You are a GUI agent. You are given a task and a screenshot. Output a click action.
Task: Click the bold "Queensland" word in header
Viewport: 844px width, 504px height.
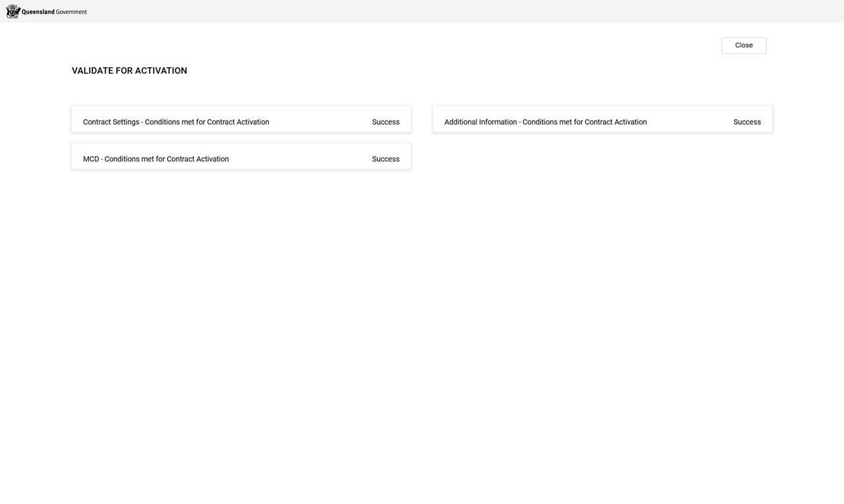38,12
